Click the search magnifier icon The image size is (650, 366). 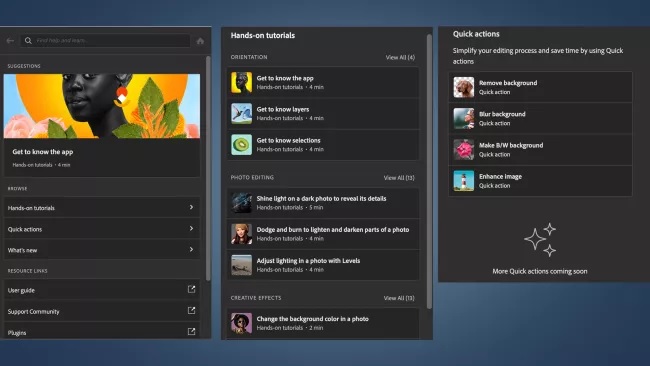(28, 41)
